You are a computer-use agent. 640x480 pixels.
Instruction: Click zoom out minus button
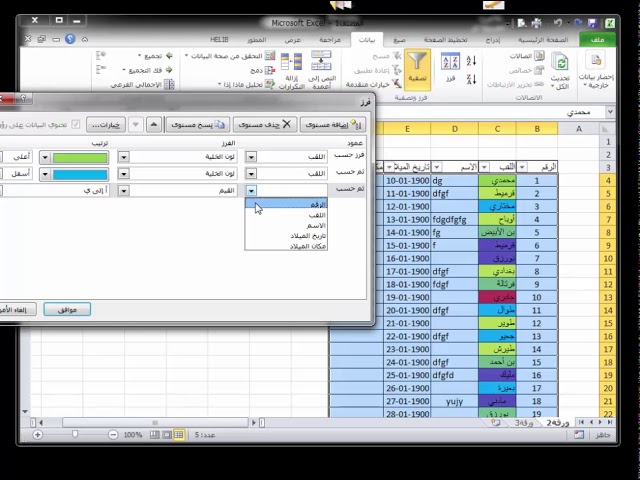pos(113,435)
